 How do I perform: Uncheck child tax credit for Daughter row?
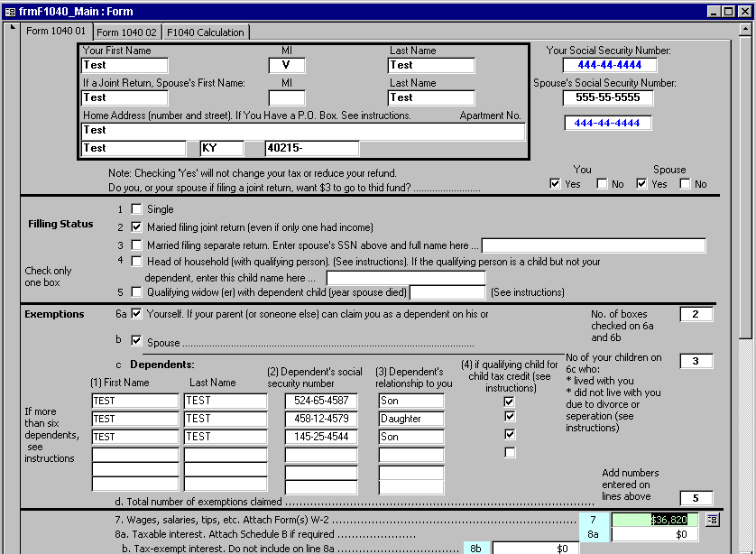point(510,416)
